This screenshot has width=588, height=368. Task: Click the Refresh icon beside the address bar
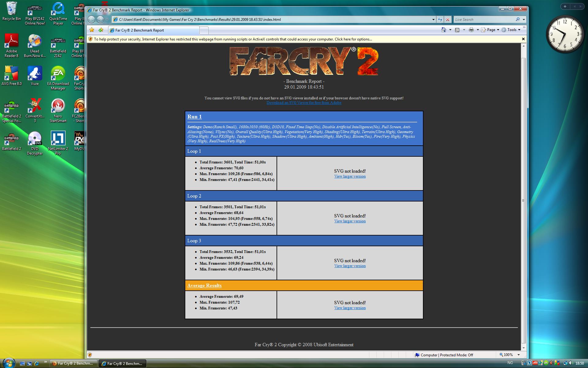(x=440, y=19)
